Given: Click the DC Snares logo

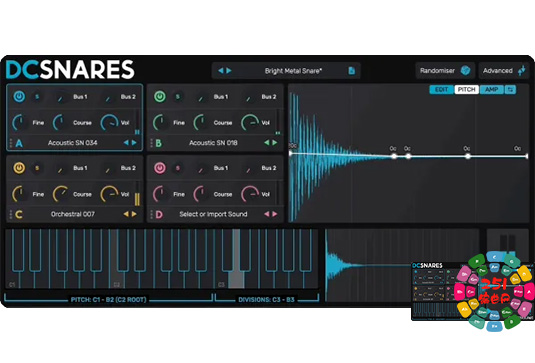Looking at the screenshot, I should (x=70, y=70).
